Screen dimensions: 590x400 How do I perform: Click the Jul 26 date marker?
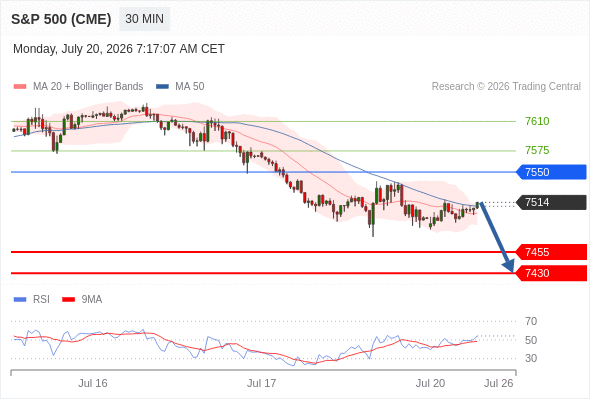pos(498,383)
